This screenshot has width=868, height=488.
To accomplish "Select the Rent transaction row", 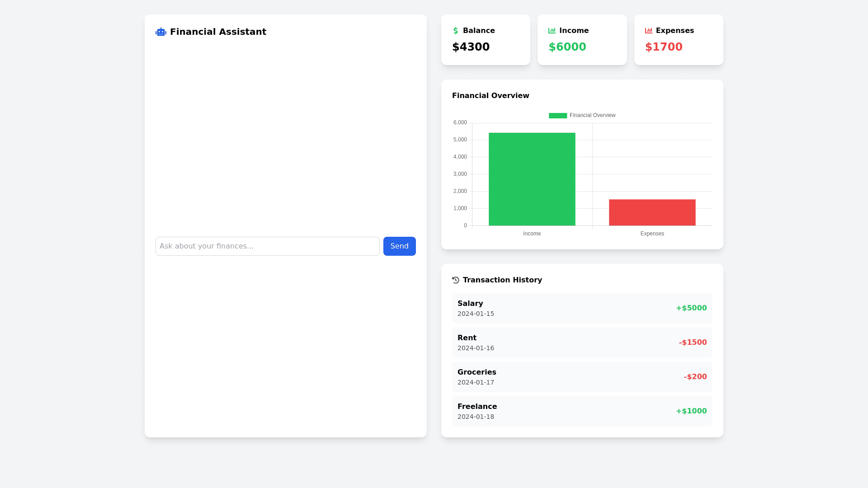I will click(x=582, y=343).
